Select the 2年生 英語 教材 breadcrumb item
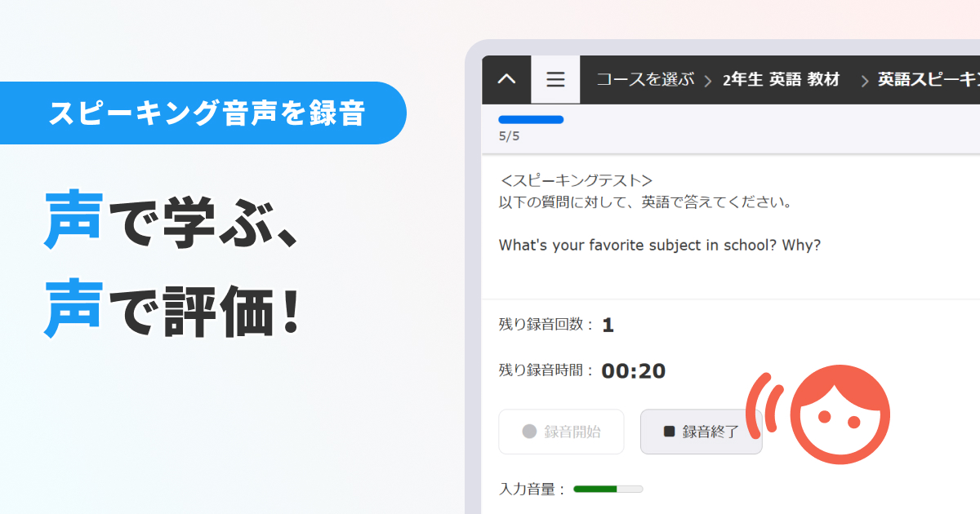Screen dimensions: 980x514 tap(782, 79)
